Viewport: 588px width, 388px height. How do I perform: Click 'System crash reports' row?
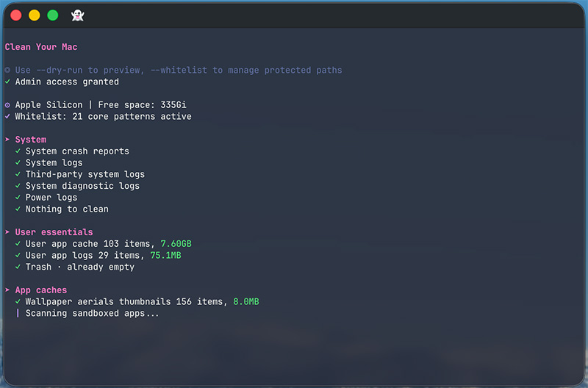pyautogui.click(x=77, y=151)
